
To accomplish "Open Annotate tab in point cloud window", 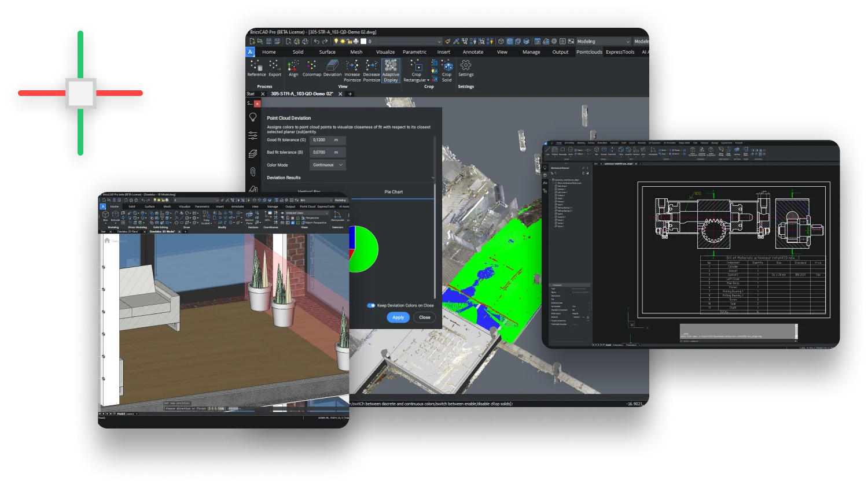I will 473,52.
